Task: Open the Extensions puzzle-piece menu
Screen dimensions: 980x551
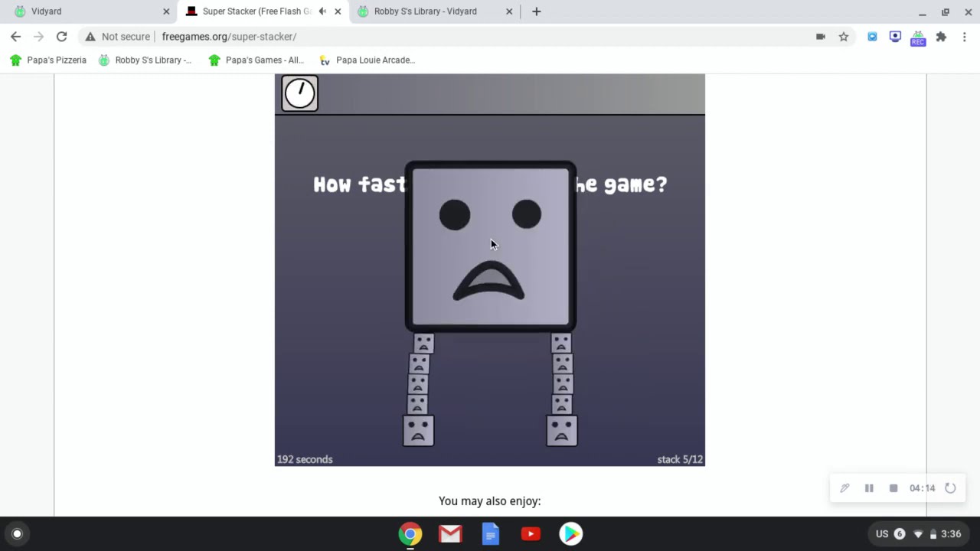Action: (x=941, y=37)
